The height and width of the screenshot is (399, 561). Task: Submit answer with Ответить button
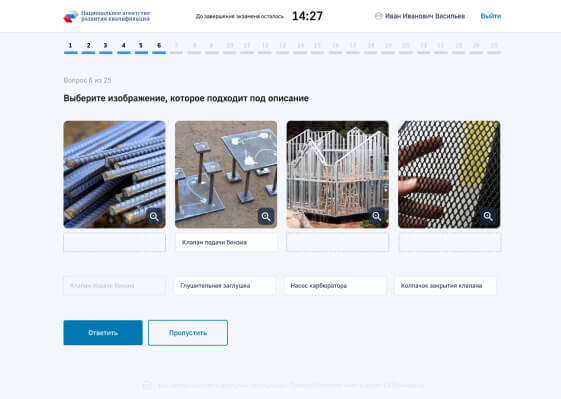[x=103, y=333]
